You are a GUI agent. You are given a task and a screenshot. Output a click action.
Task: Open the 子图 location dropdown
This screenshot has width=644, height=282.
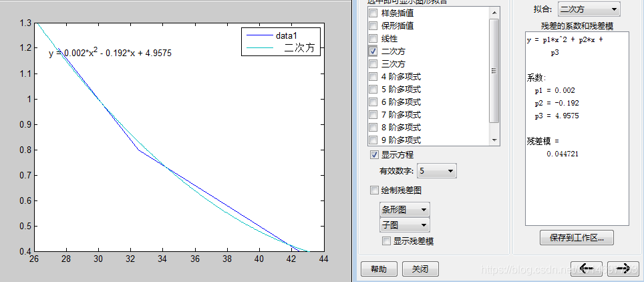click(405, 225)
